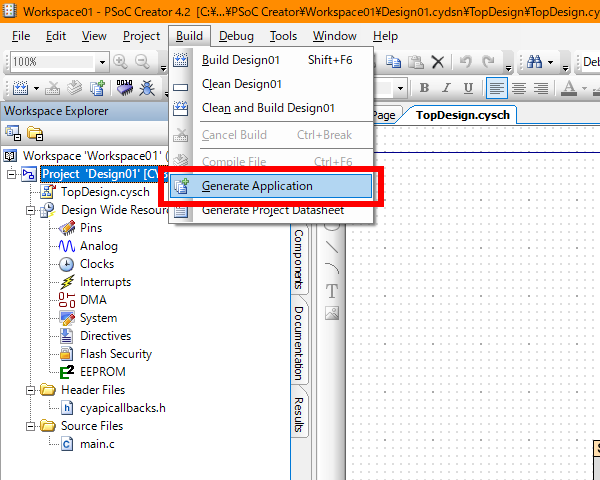Click the Redo arrow icon
Viewport: 600px width, 480px height.
(x=488, y=62)
